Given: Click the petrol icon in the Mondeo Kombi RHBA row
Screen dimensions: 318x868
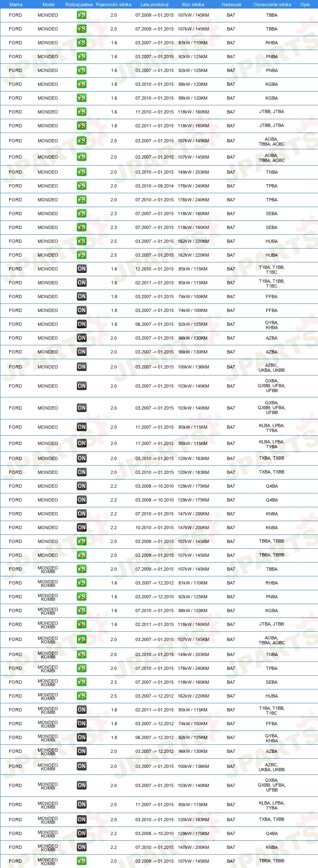Looking at the screenshot, I should [81, 583].
